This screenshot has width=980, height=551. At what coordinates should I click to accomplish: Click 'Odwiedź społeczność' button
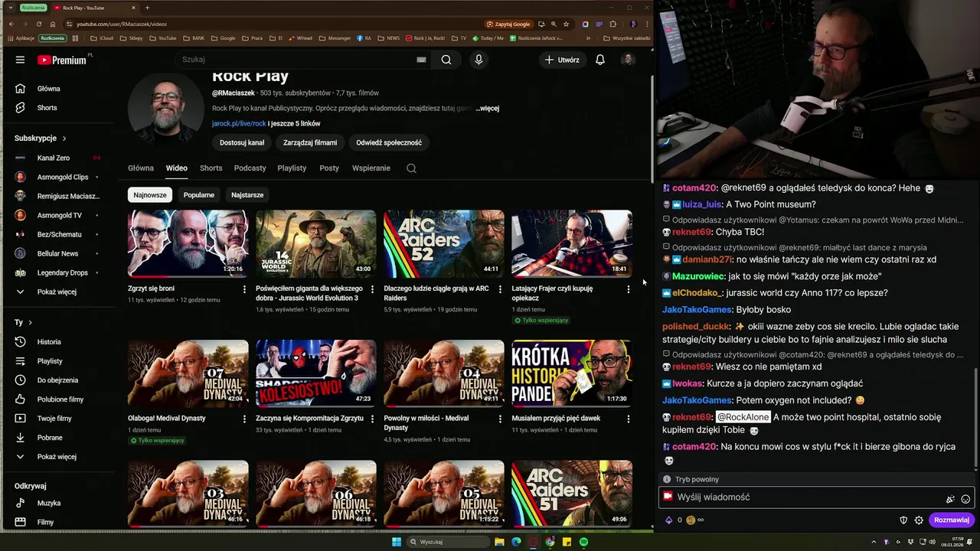click(x=389, y=142)
